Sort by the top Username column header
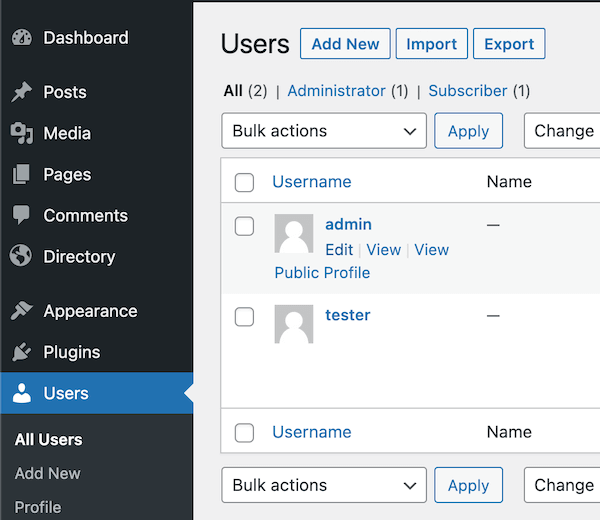The height and width of the screenshot is (520, 600). [312, 182]
